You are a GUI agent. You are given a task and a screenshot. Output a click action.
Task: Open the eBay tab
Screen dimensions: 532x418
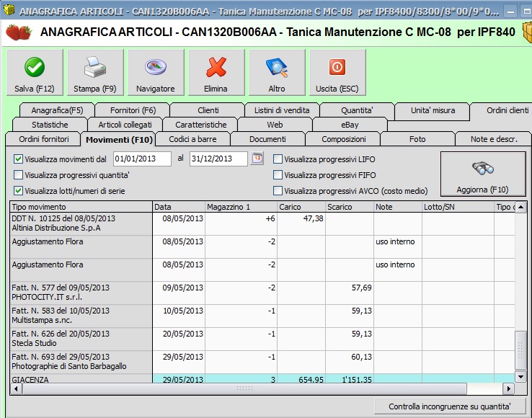pyautogui.click(x=350, y=125)
